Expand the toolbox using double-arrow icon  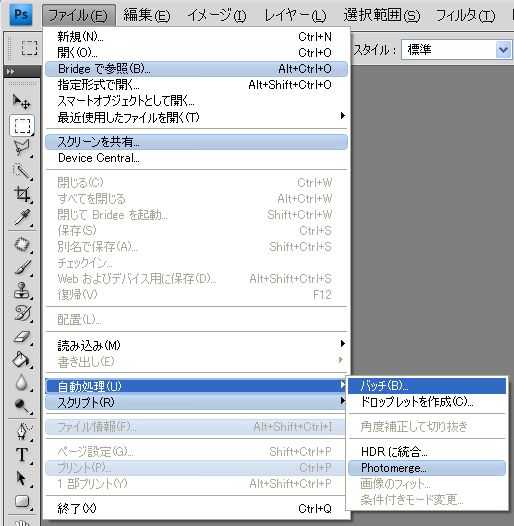[10, 71]
